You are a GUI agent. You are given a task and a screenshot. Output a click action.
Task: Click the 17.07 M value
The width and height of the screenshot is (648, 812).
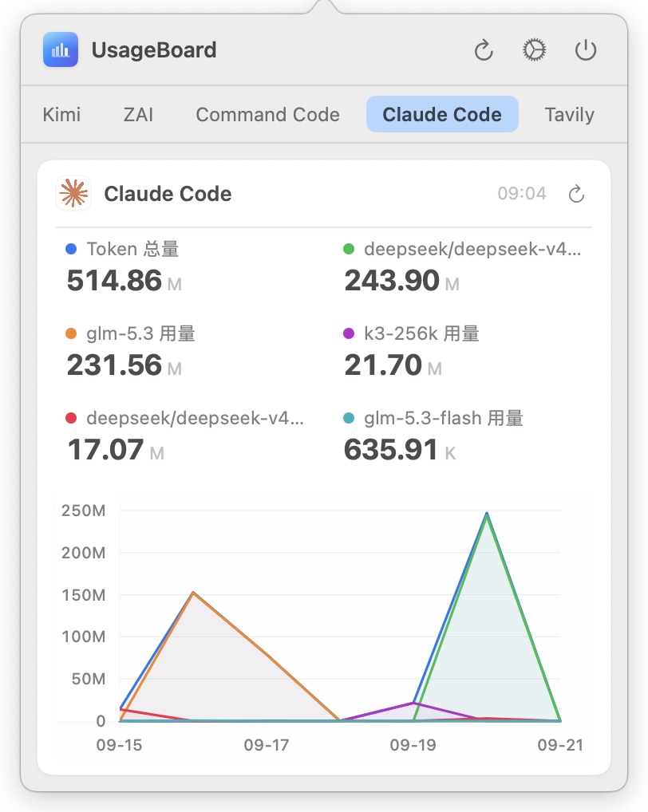coord(116,450)
